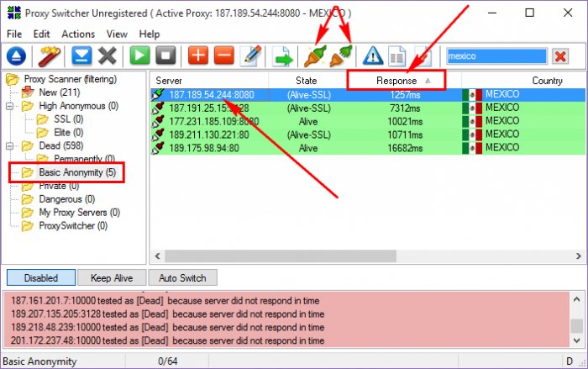Click log entry for 201.172.237.48:10000

167,340
